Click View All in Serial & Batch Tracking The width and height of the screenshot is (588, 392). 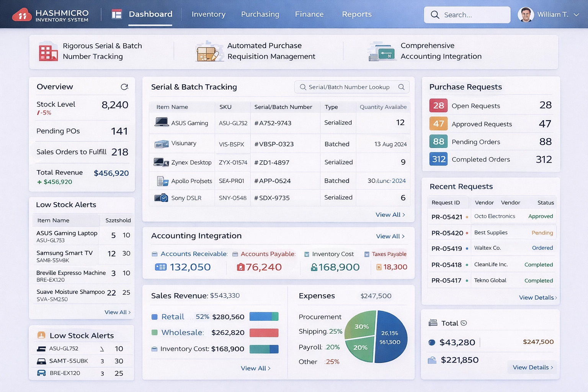pyautogui.click(x=390, y=215)
